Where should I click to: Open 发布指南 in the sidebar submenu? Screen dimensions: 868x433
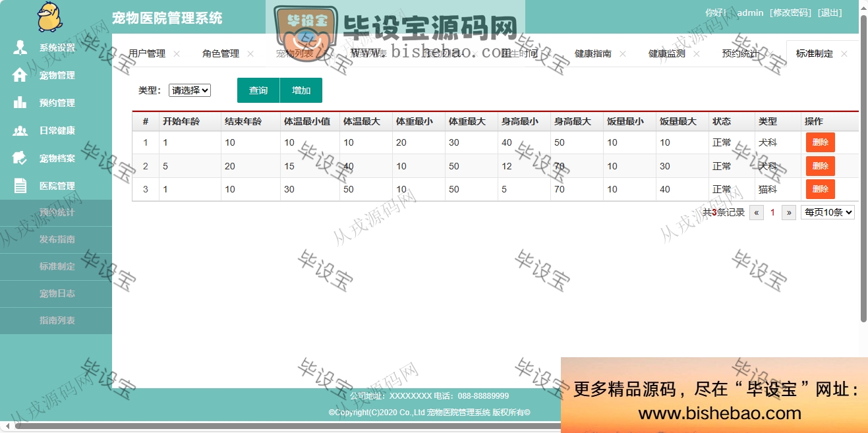(x=57, y=240)
